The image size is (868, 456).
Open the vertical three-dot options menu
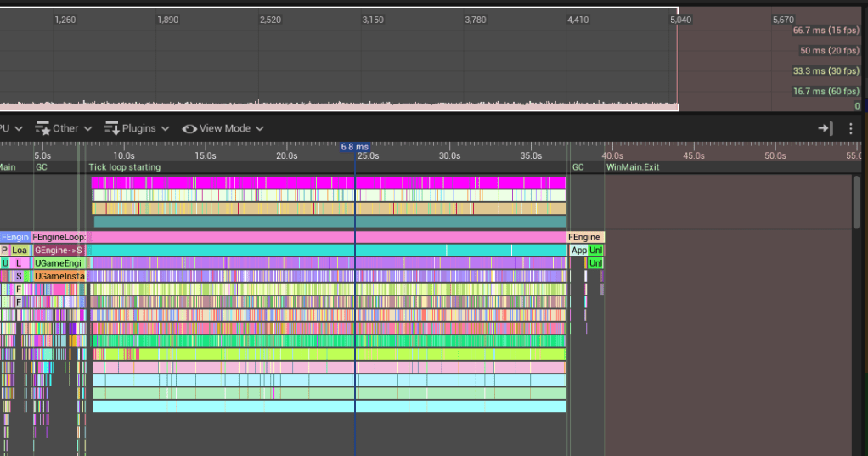(x=851, y=128)
